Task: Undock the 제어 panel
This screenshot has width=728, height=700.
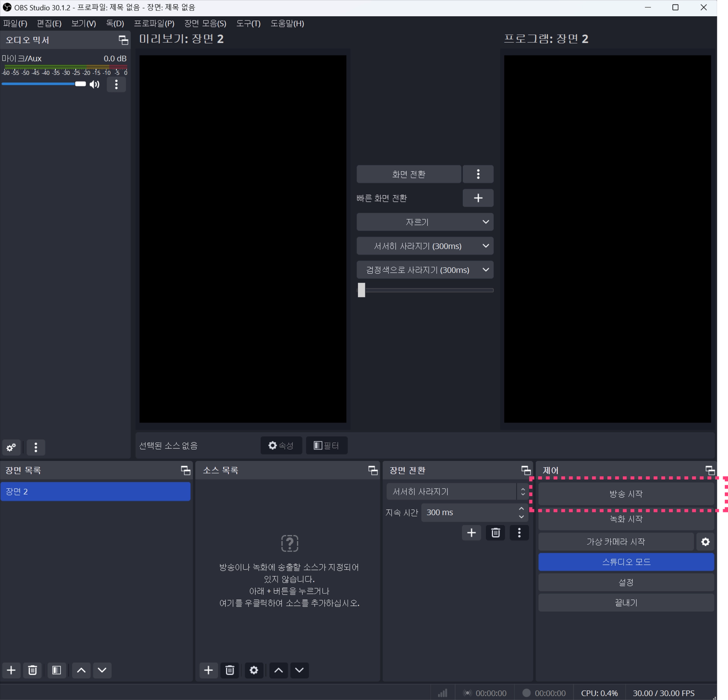Action: [x=710, y=470]
